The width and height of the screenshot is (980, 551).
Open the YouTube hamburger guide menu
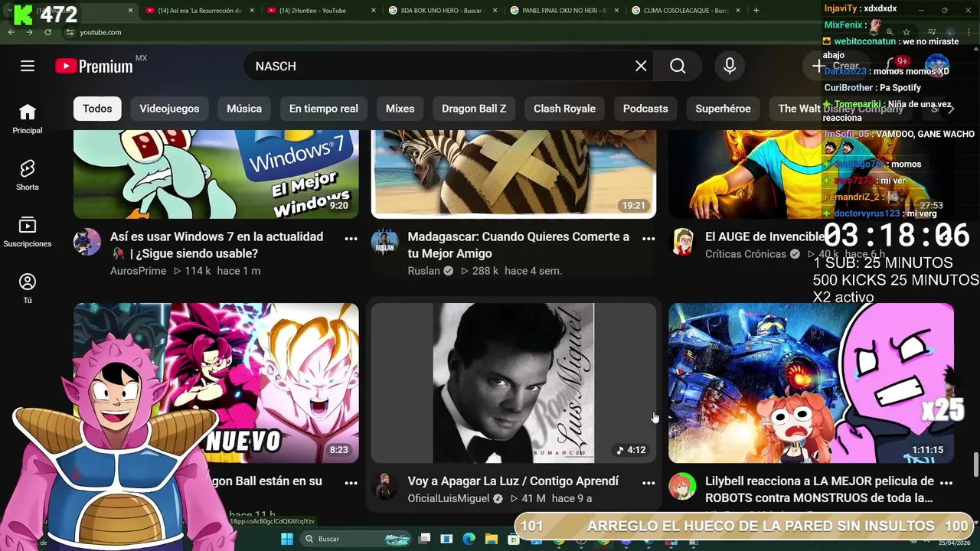[28, 66]
